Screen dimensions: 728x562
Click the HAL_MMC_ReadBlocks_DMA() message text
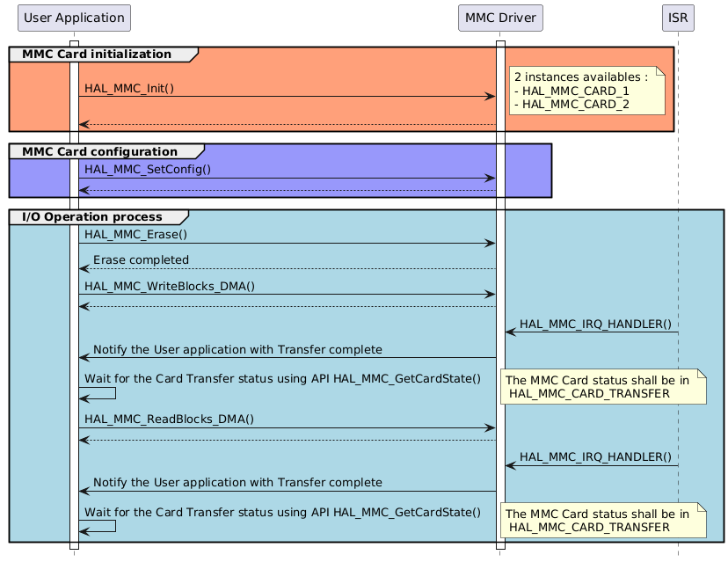(x=169, y=419)
